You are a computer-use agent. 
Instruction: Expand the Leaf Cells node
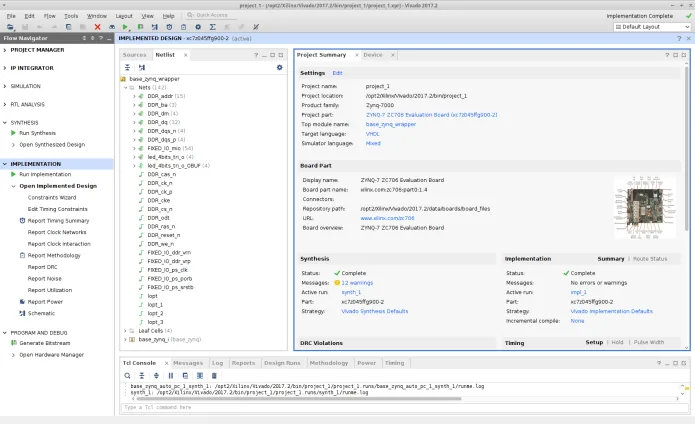(x=125, y=331)
